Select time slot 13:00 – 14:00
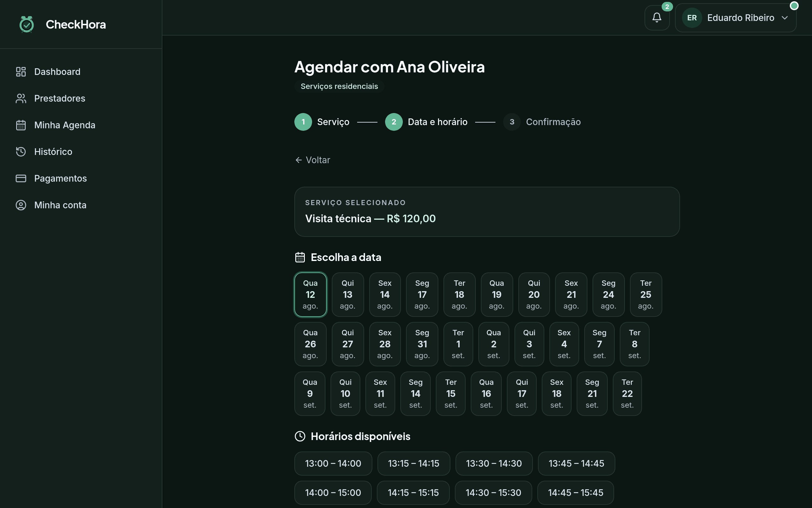The width and height of the screenshot is (812, 508). coord(333,464)
